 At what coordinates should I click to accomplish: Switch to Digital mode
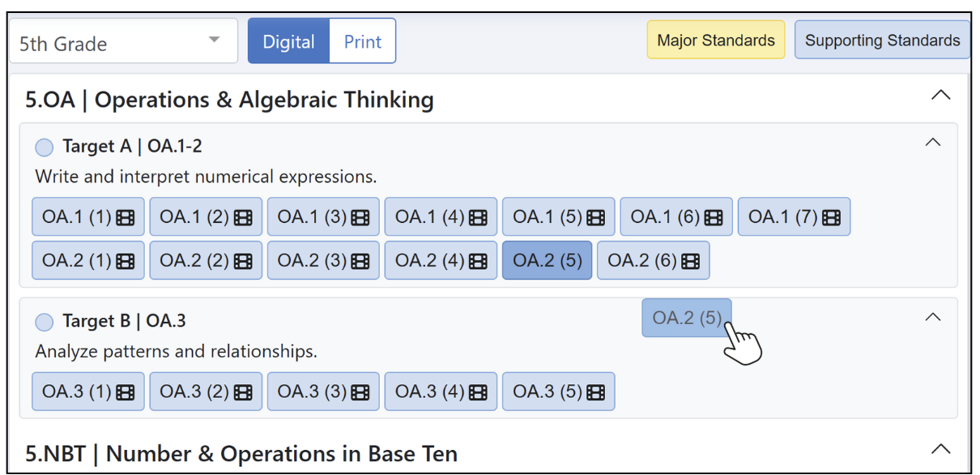(x=288, y=41)
